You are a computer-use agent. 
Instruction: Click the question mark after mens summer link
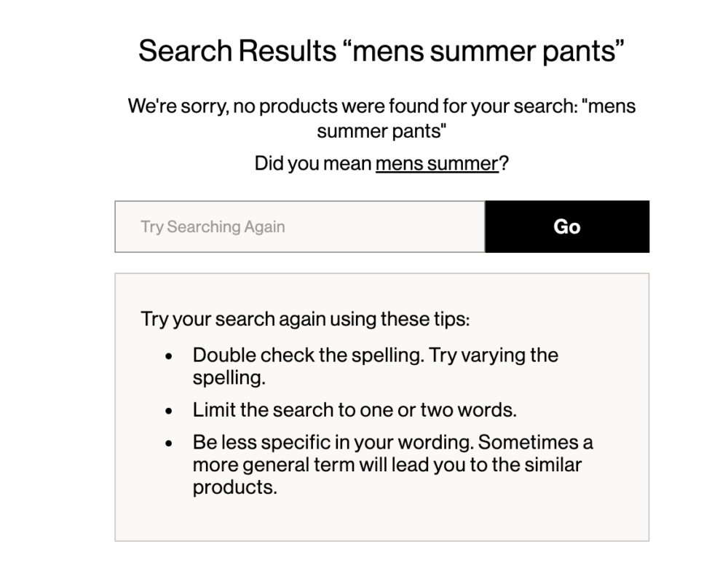click(504, 164)
